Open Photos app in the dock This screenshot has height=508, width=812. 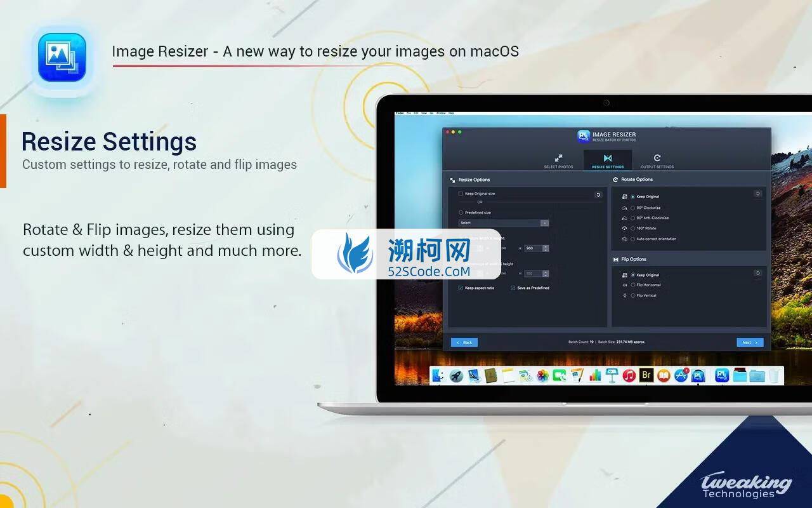tap(543, 375)
